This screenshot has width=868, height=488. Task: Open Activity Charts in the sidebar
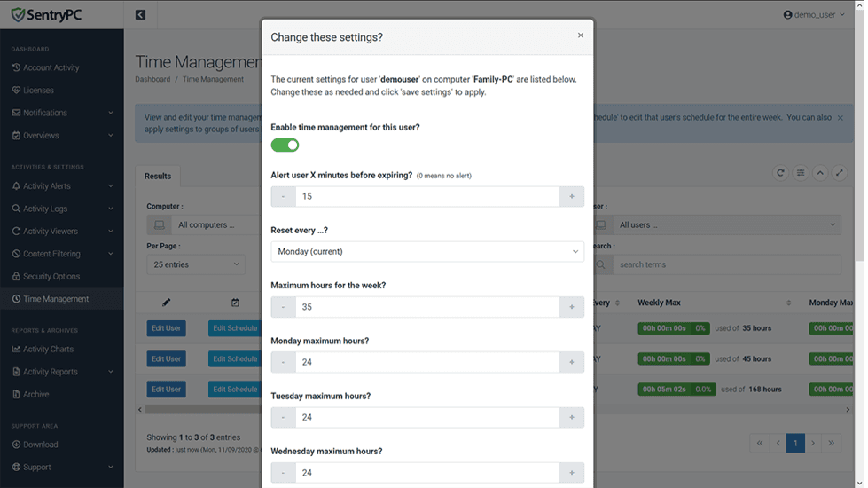49,350
